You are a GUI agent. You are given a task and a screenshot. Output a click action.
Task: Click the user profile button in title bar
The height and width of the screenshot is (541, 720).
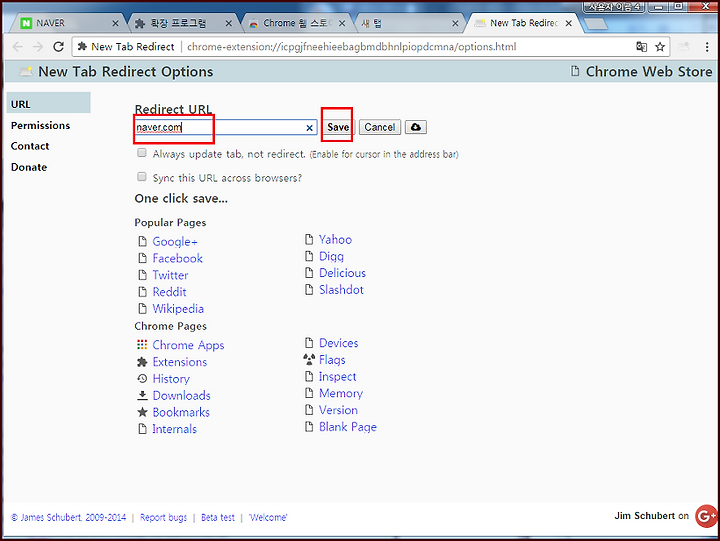[x=613, y=6]
